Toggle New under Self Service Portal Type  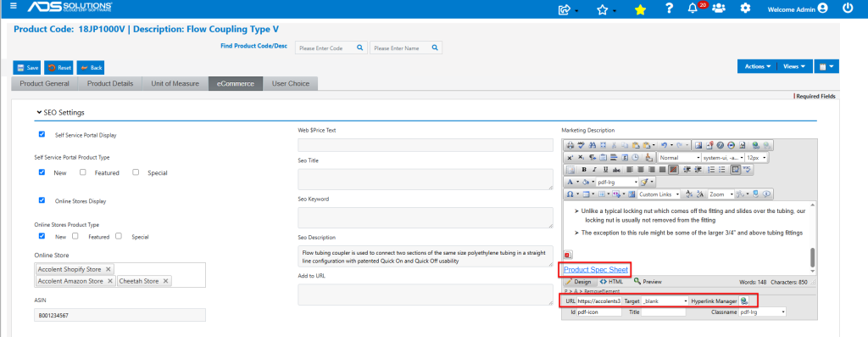42,172
